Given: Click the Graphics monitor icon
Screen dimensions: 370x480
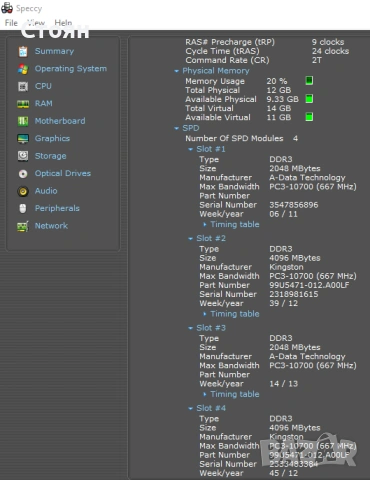Looking at the screenshot, I should [23, 139].
